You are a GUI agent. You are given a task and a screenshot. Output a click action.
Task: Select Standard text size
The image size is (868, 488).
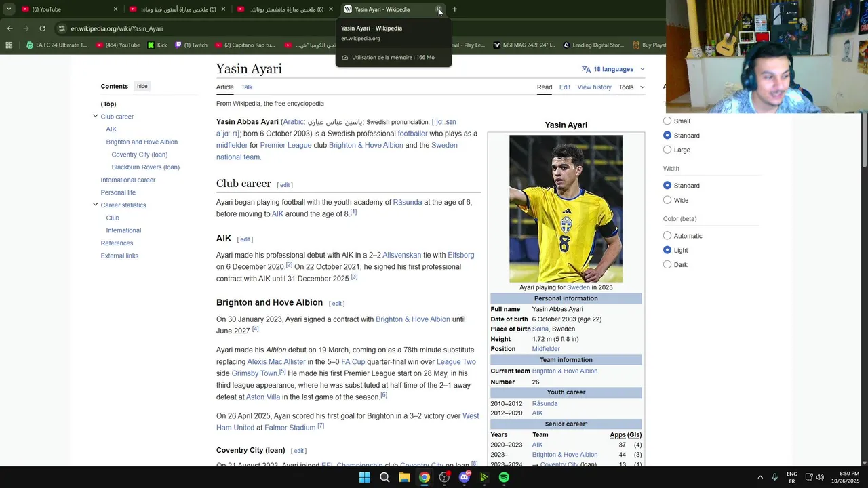point(667,136)
